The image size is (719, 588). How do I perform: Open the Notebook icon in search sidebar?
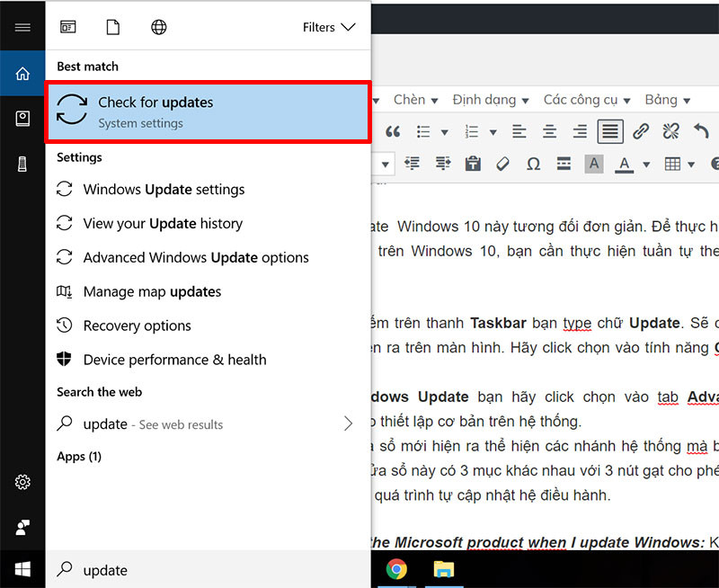point(22,119)
